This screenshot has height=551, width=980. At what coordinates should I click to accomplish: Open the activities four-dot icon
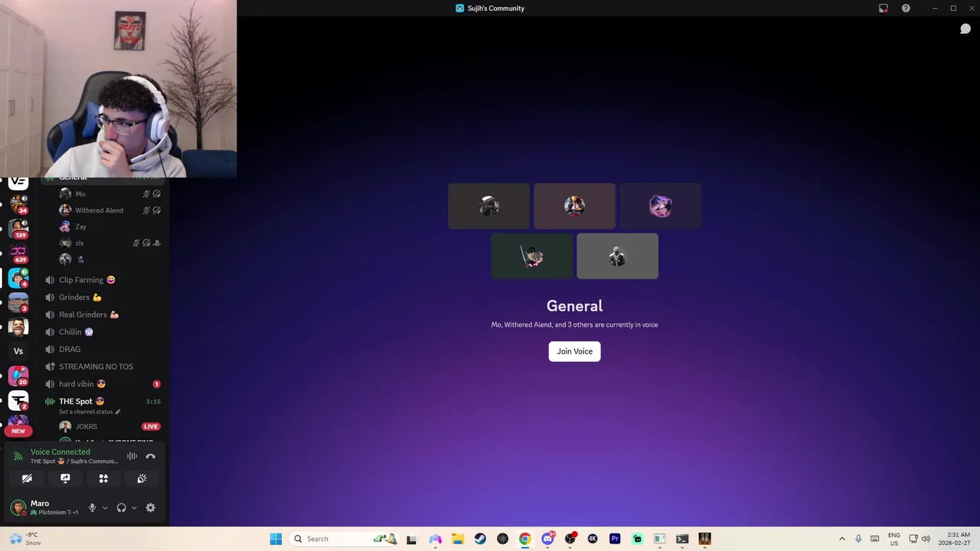pos(103,478)
